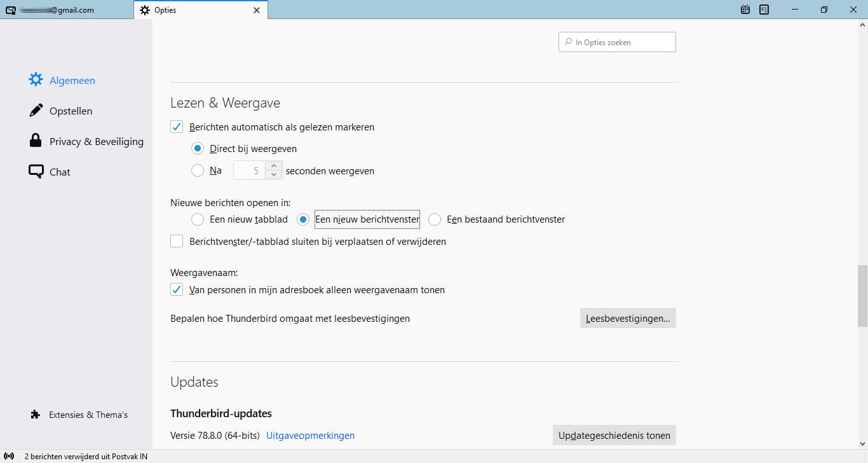Screen dimensions: 868x463
Task: Click the Chat speech bubble icon
Action: pyautogui.click(x=36, y=172)
